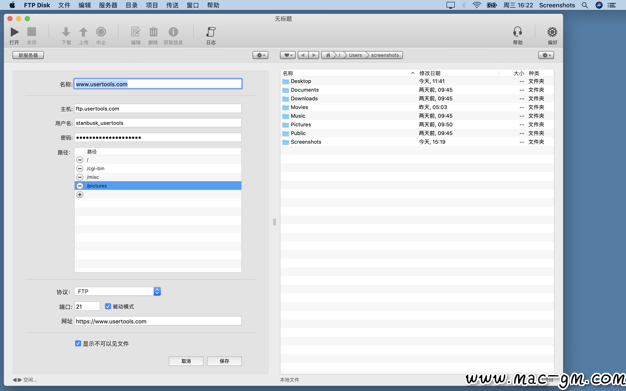Open the 传送 menu
Screen dimensions: 626x391
[172, 5]
